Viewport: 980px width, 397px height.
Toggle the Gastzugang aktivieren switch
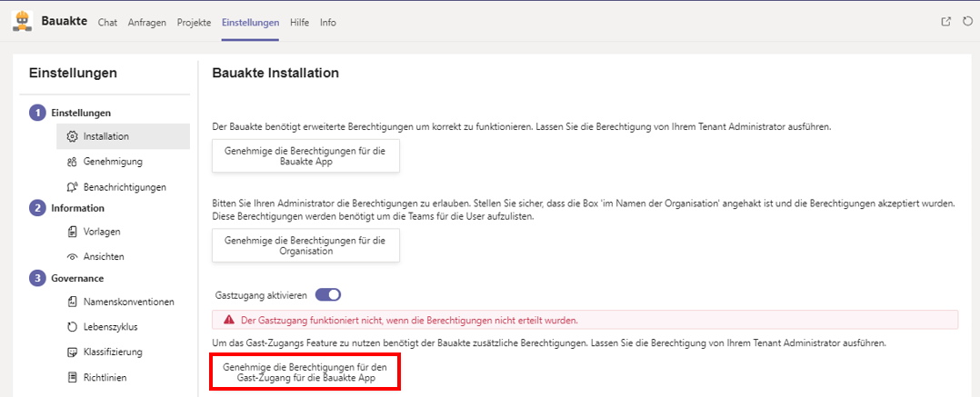[x=328, y=294]
